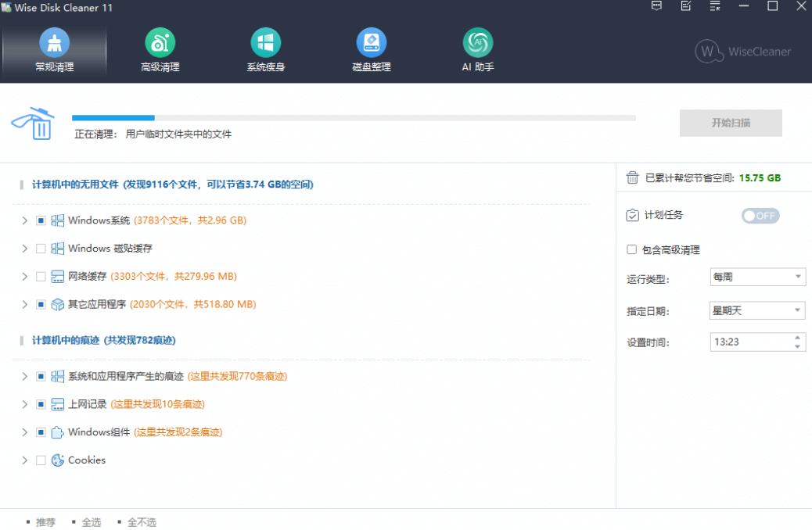Click the WiseCleaner logo
812x530 pixels.
click(x=742, y=52)
